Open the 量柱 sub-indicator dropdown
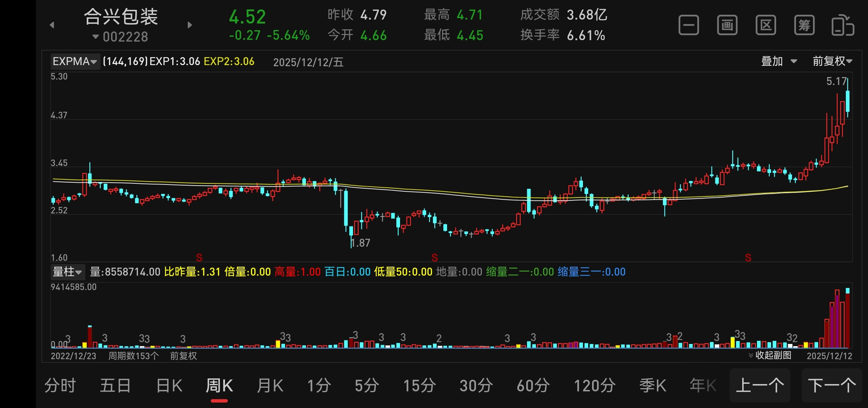This screenshot has width=868, height=408. click(68, 272)
